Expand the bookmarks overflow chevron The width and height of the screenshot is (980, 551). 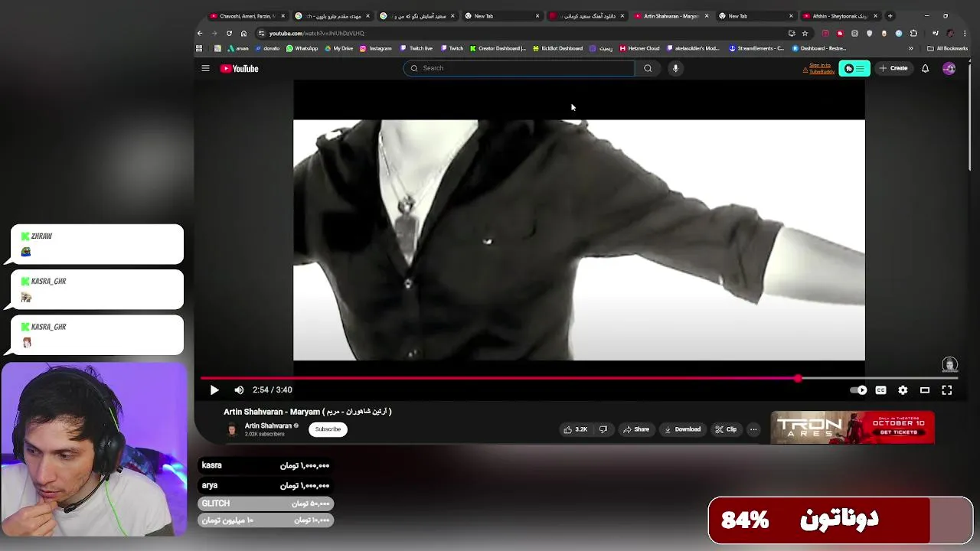coord(910,48)
